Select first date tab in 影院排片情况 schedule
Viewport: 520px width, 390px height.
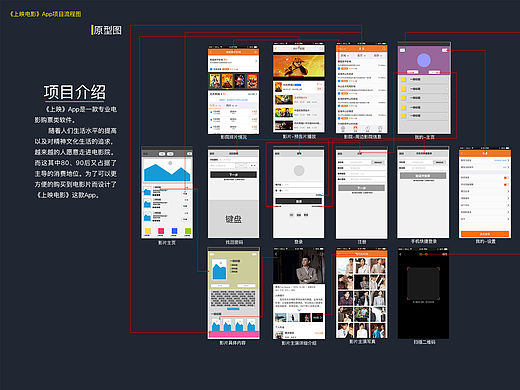click(x=215, y=105)
